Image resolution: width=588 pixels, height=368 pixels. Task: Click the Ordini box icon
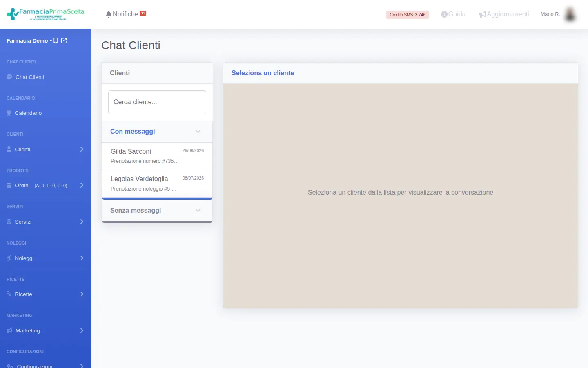(x=9, y=185)
